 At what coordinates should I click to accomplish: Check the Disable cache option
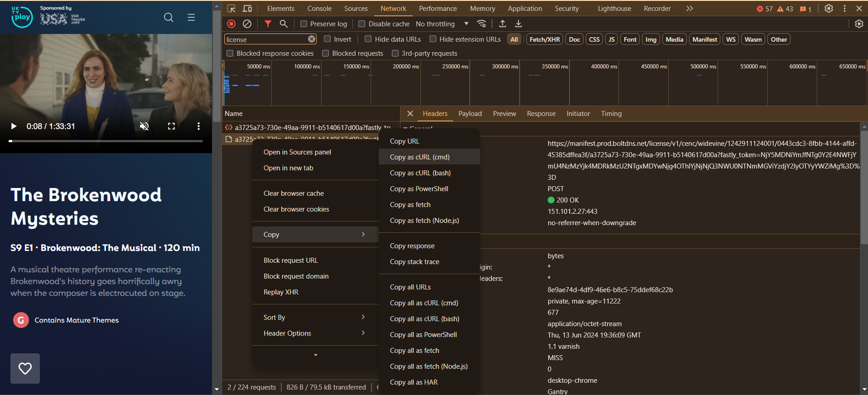[362, 24]
